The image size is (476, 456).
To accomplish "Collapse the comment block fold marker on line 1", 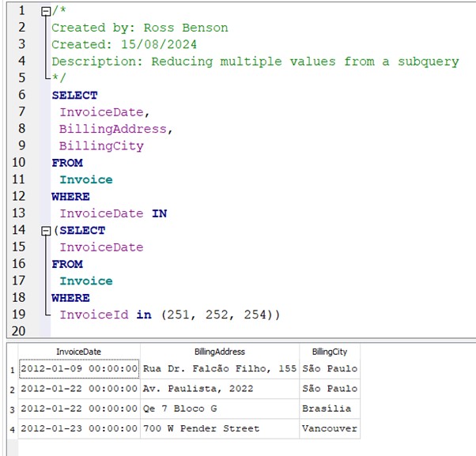I will tap(45, 11).
